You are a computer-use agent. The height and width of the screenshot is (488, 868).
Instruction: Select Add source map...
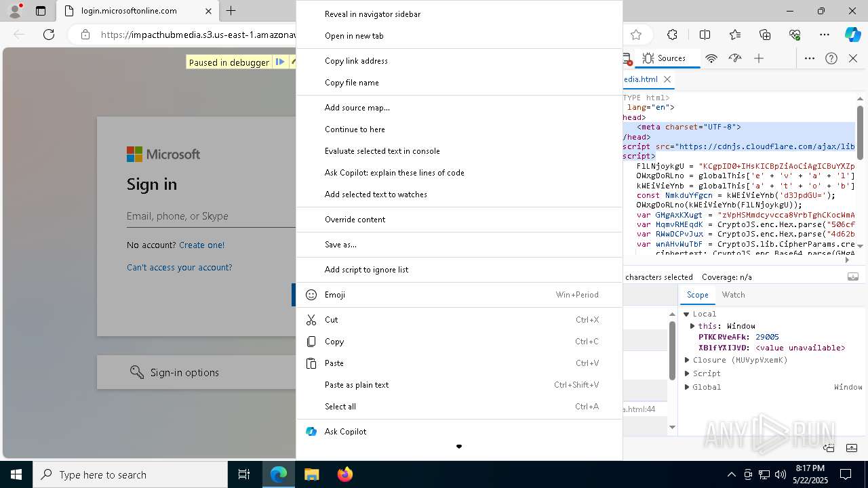[x=459, y=108]
